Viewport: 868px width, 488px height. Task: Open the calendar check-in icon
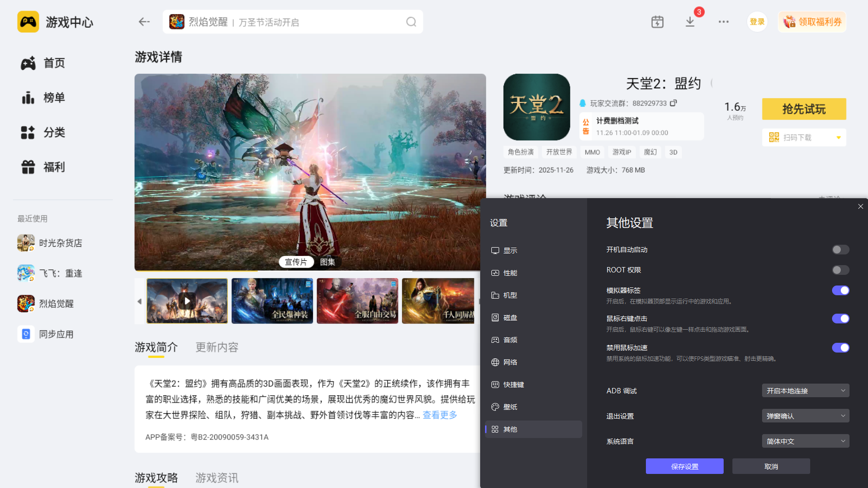[657, 22]
